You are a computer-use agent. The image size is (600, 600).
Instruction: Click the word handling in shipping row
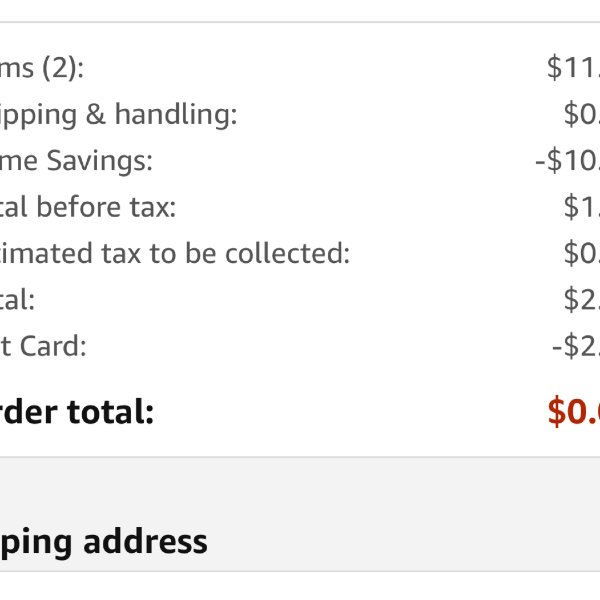click(x=176, y=114)
